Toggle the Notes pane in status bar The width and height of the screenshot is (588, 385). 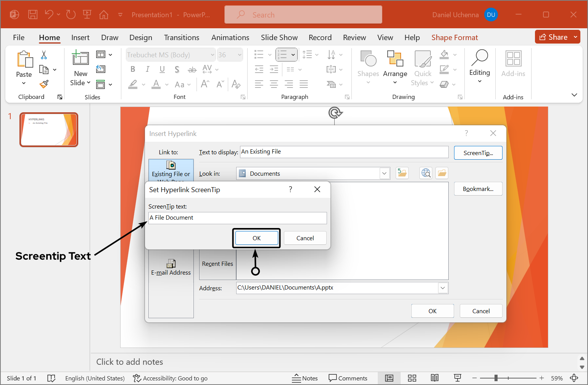tap(304, 378)
